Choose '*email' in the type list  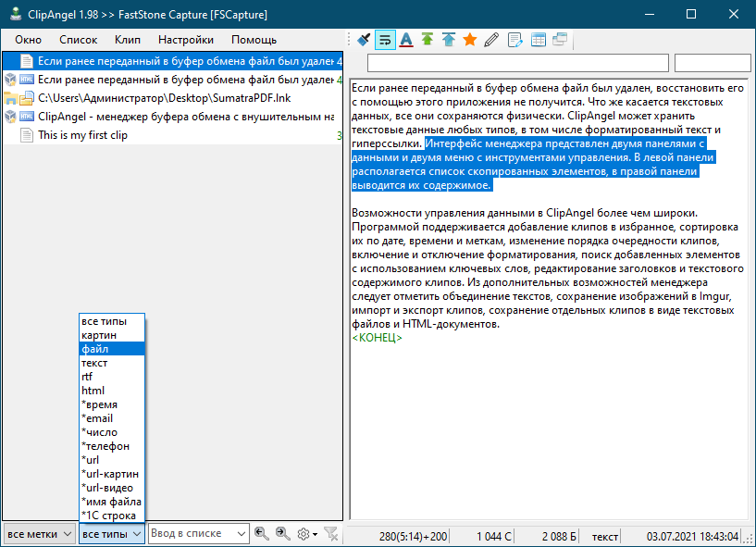click(112, 418)
